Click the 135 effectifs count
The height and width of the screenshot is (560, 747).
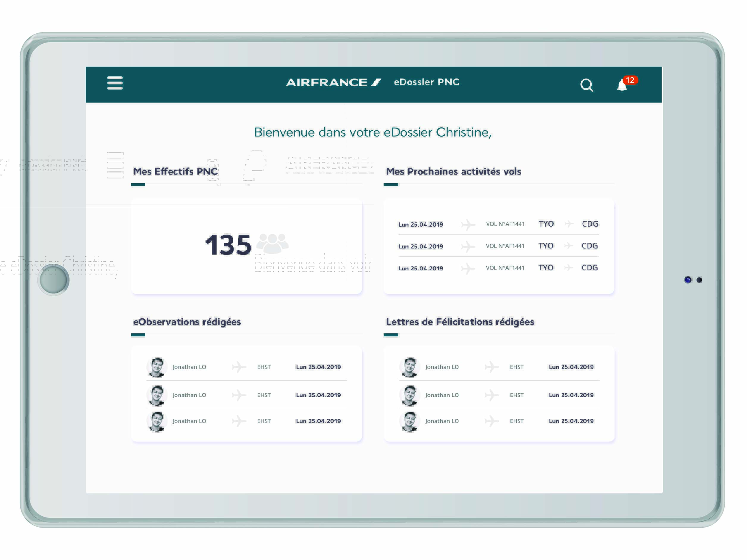point(228,245)
